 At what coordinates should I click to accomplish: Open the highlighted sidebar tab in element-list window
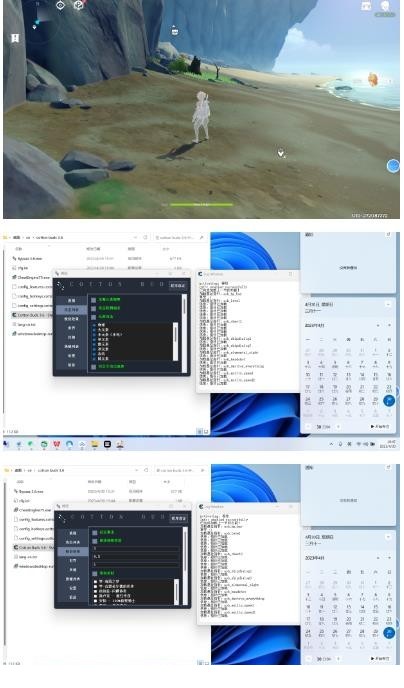(72, 309)
